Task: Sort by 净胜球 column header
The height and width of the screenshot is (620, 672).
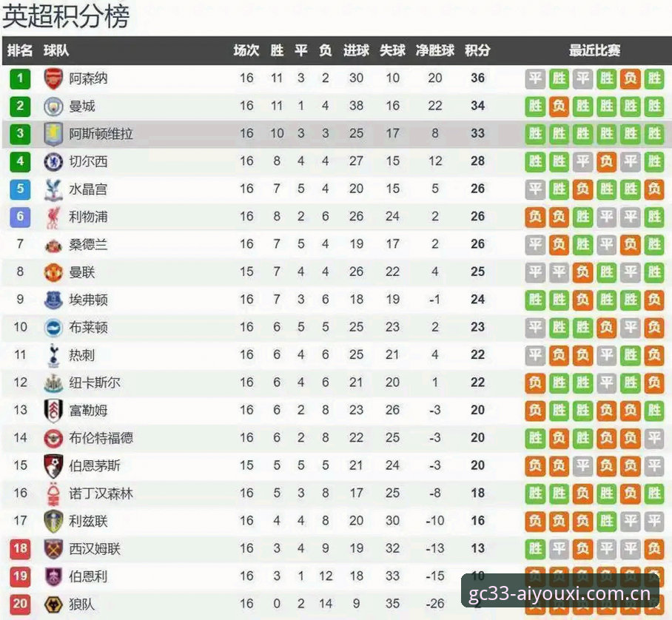Action: (x=434, y=50)
